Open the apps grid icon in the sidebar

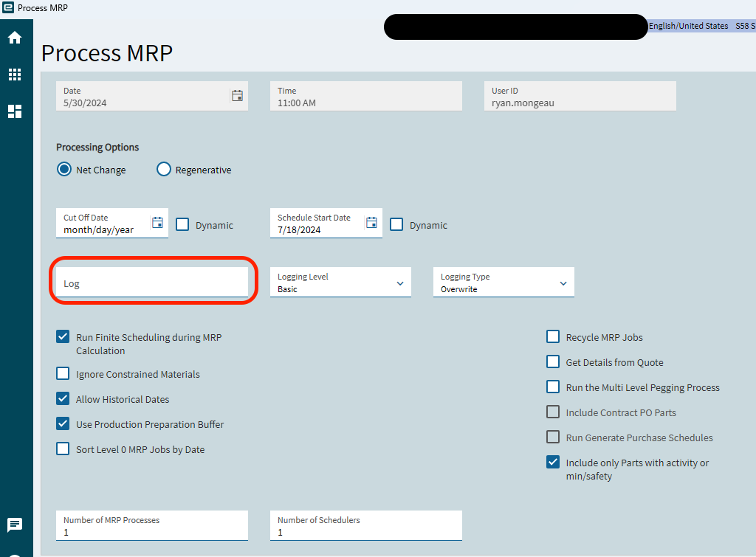(15, 74)
